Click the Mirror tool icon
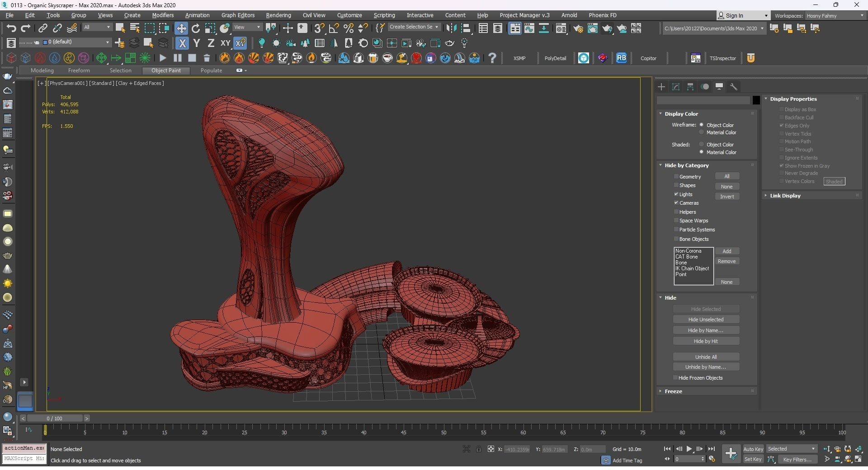Viewport: 868px width, 470px height. [451, 28]
